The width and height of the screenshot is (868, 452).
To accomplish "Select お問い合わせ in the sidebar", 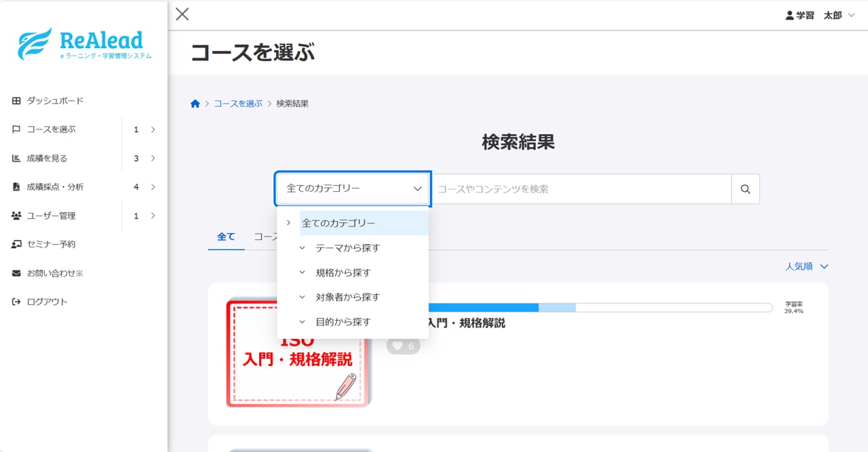I will click(54, 273).
